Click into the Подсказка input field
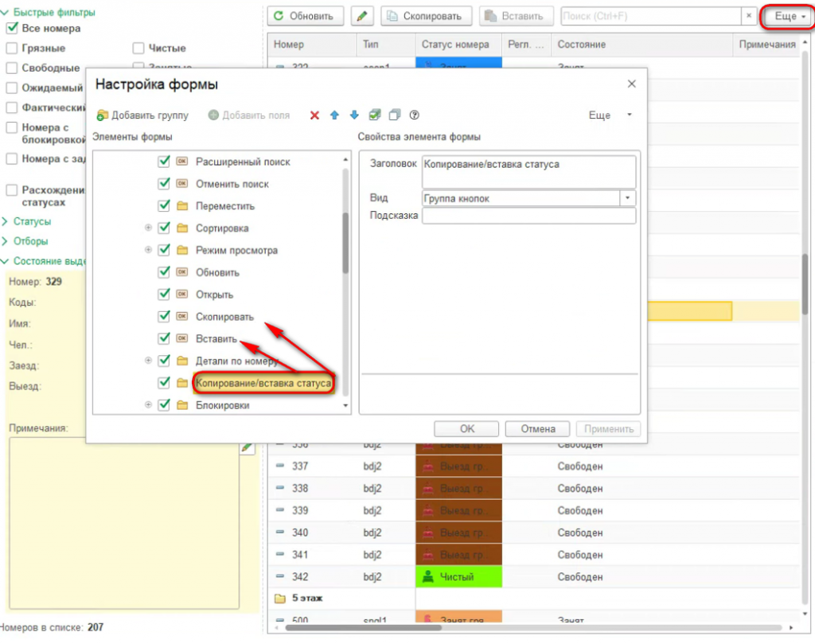The height and width of the screenshot is (644, 815). pos(528,216)
